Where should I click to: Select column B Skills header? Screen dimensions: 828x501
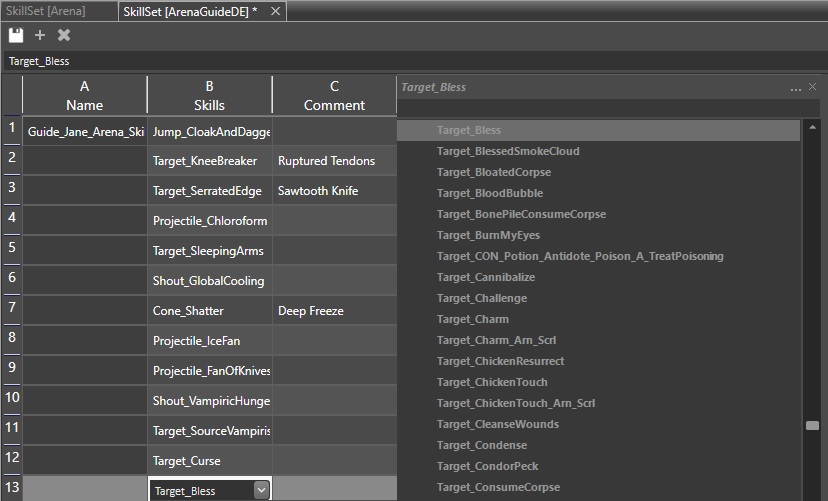(209, 95)
